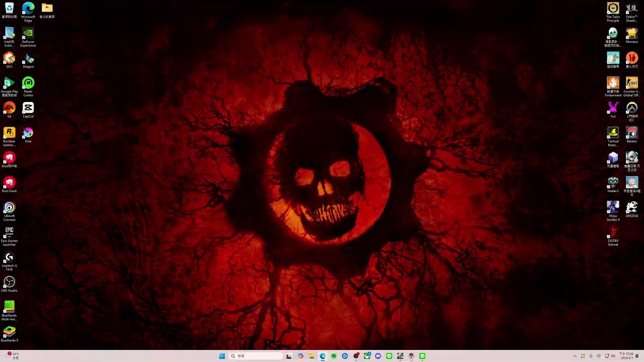644x362 pixels.
Task: Launch BlueStacks 5
Action: pyautogui.click(x=9, y=334)
